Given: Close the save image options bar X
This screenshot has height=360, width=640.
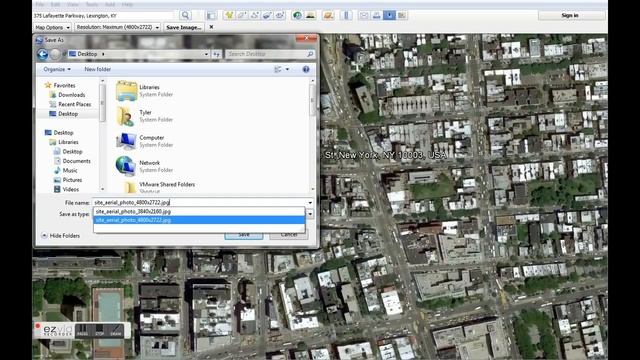Looking at the screenshot, I should (211, 27).
